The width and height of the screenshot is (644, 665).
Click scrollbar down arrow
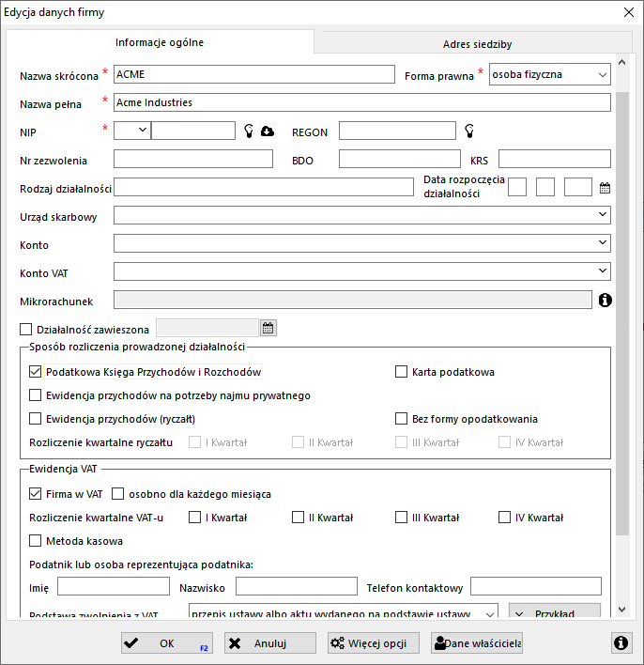coord(622,610)
